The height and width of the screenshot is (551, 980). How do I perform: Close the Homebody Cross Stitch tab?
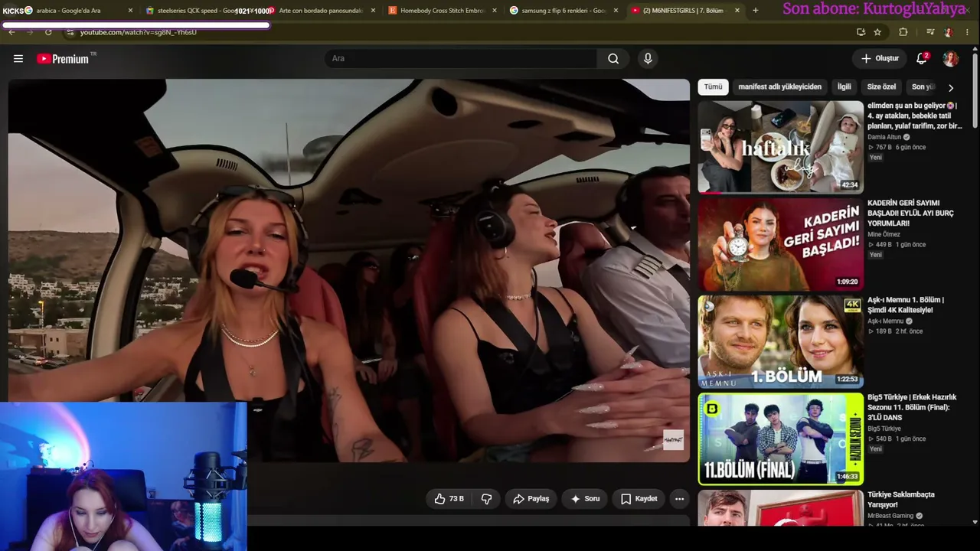[495, 11]
